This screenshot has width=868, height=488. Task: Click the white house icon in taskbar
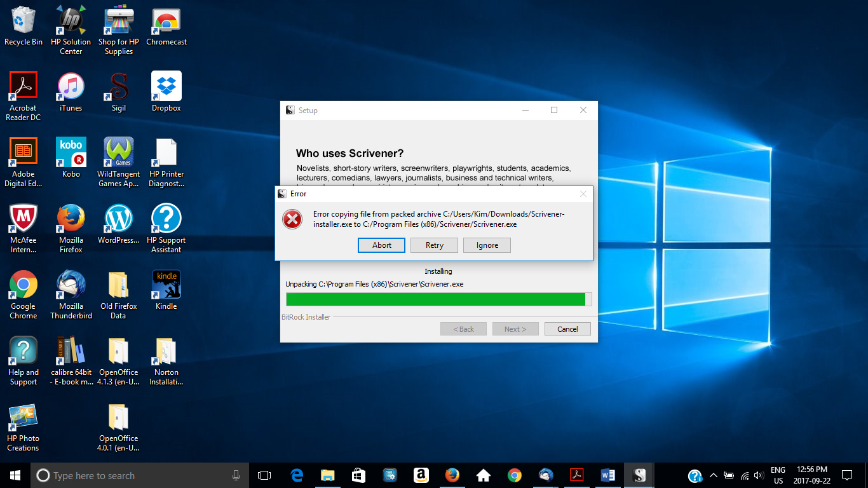click(484, 475)
